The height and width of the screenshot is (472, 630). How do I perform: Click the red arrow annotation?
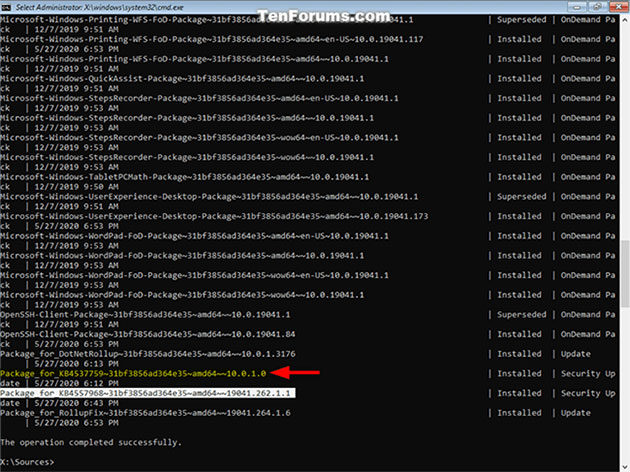point(295,372)
